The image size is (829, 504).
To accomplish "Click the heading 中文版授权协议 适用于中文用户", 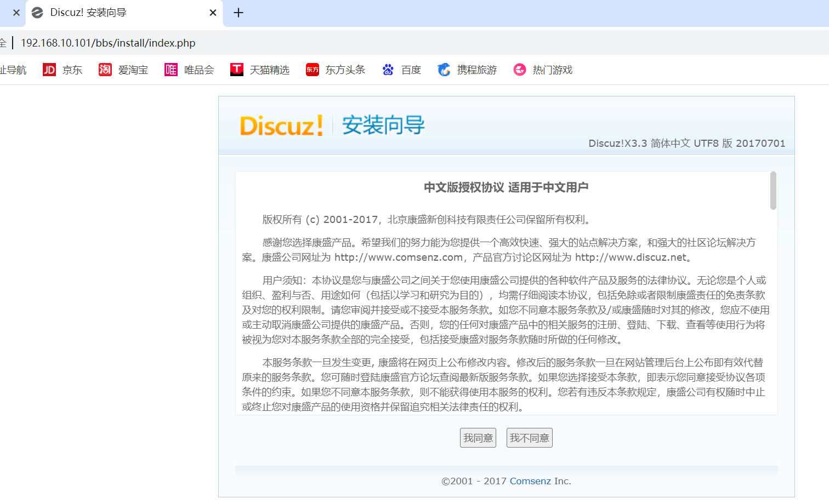I will coord(506,187).
